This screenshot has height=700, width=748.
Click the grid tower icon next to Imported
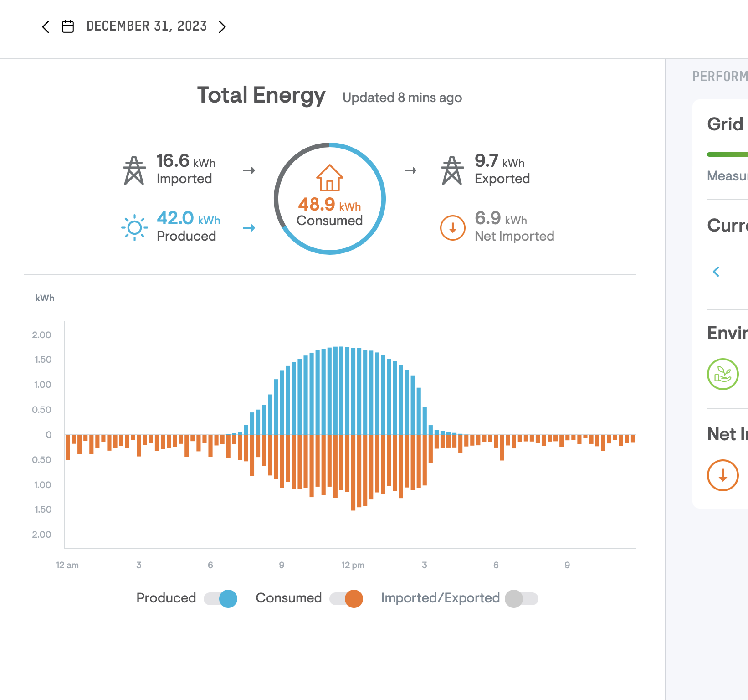click(134, 170)
